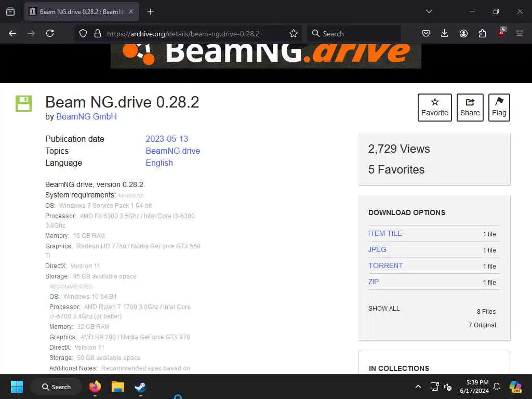
Task: Click SHOW ALL download options
Action: 384,309
